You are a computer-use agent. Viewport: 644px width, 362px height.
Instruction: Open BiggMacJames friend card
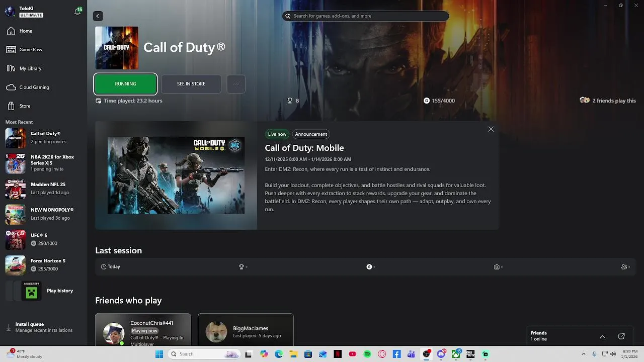pyautogui.click(x=246, y=330)
